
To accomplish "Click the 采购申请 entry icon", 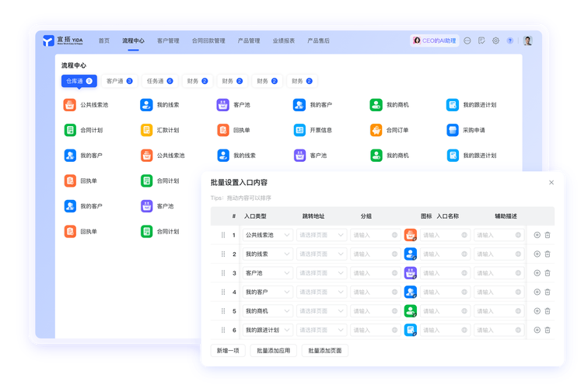I will tap(453, 130).
